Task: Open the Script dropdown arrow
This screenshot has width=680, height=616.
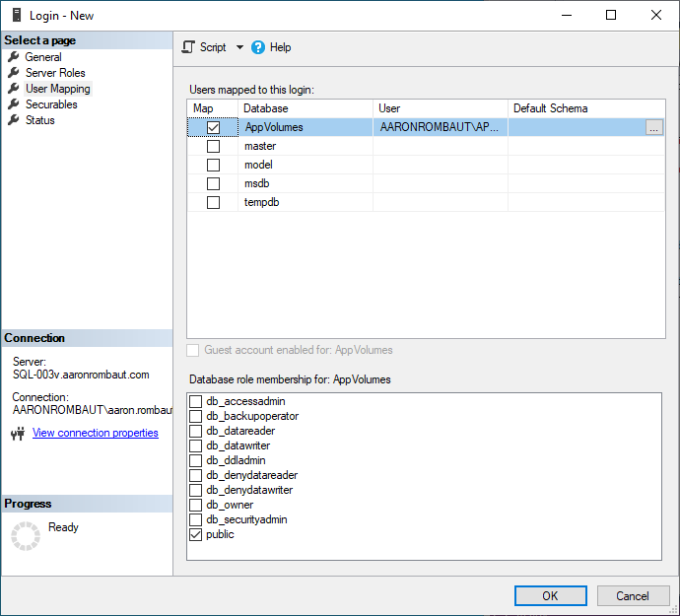Action: [x=239, y=47]
